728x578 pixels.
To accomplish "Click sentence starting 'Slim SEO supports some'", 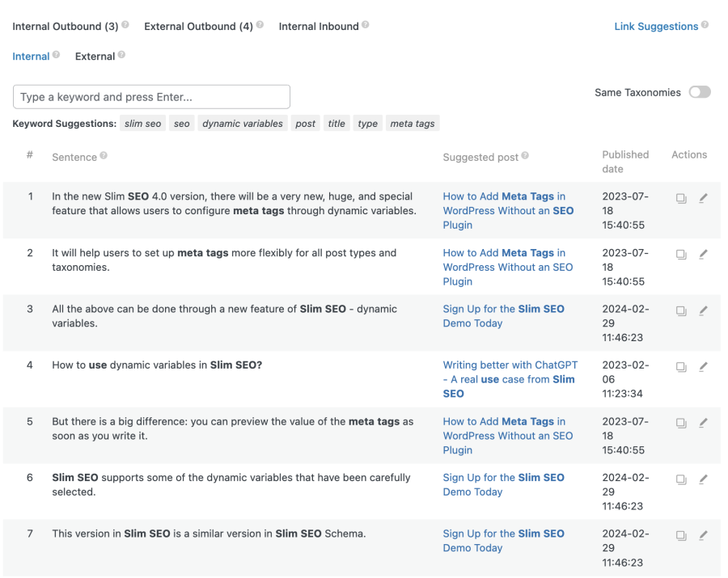I will [231, 485].
